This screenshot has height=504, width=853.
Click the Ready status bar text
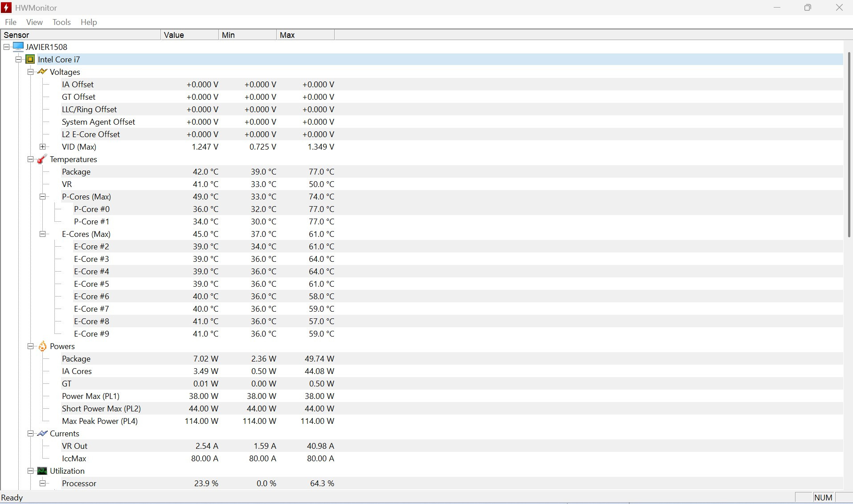(x=12, y=497)
